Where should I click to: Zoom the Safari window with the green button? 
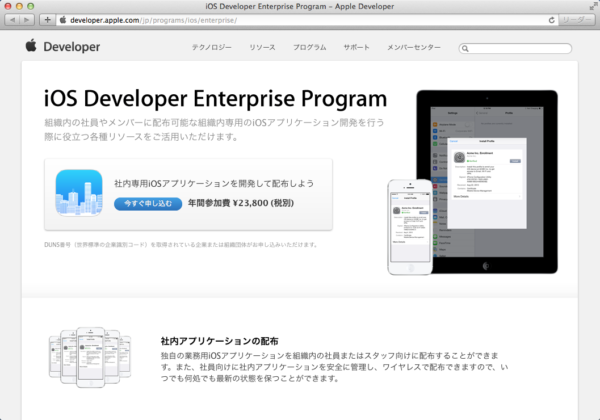(x=31, y=6)
